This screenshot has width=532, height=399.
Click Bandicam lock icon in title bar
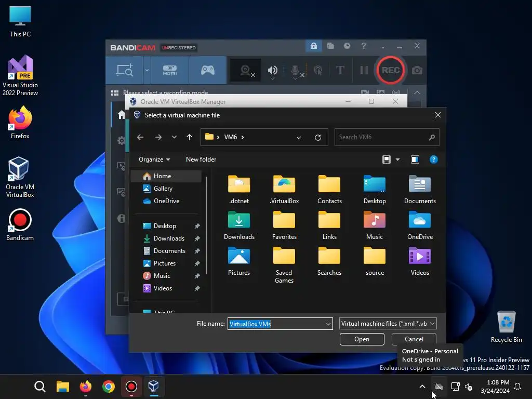314,46
